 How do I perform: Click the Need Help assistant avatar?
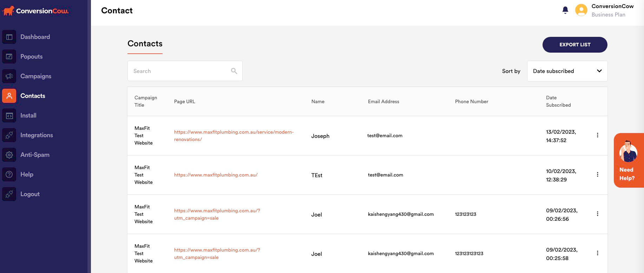628,151
